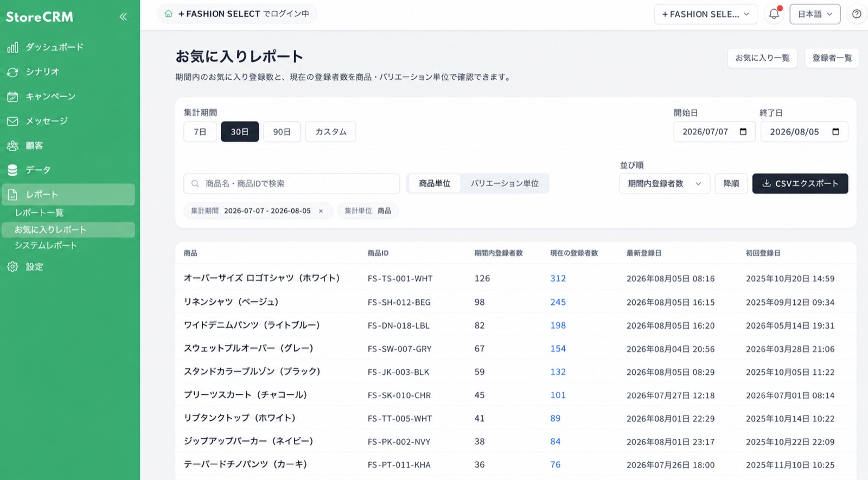
Task: Open notifications bell icon
Action: coord(774,14)
